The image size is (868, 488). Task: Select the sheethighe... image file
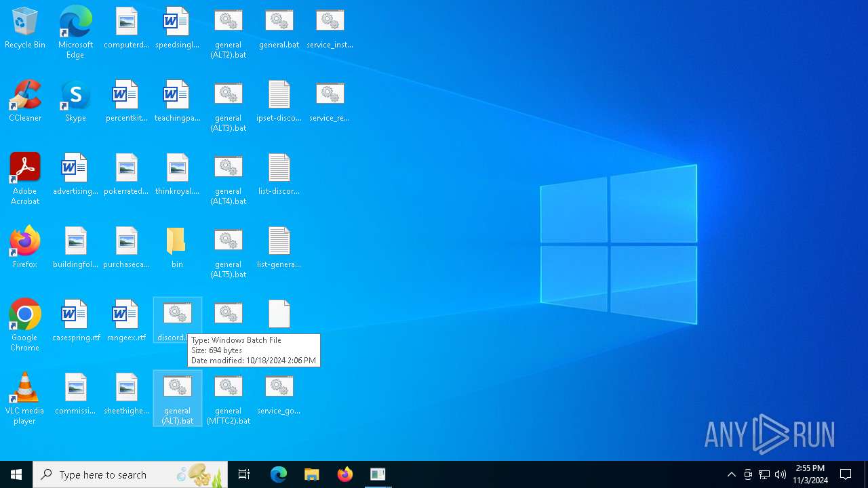click(126, 394)
